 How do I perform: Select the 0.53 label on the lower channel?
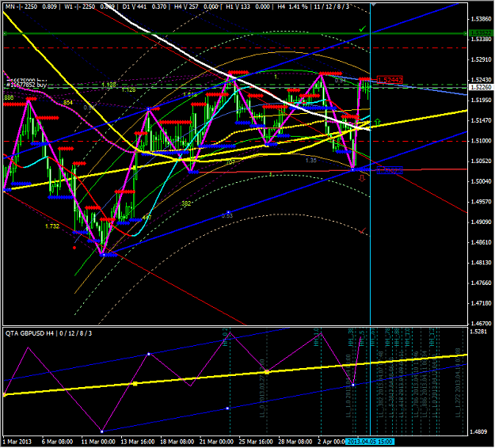click(x=227, y=216)
